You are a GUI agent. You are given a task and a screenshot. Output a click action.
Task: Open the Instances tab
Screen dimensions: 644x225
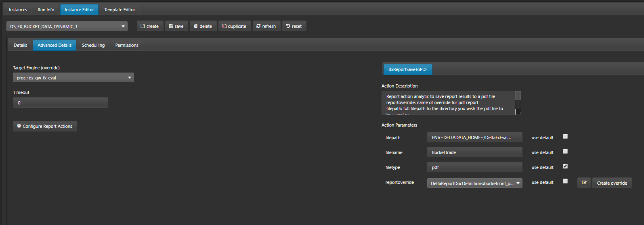pos(18,10)
